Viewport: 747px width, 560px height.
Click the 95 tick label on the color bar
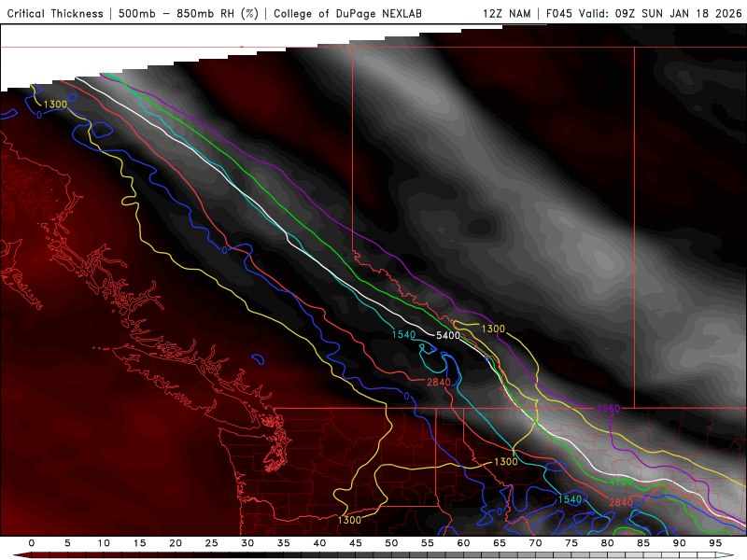(x=715, y=543)
